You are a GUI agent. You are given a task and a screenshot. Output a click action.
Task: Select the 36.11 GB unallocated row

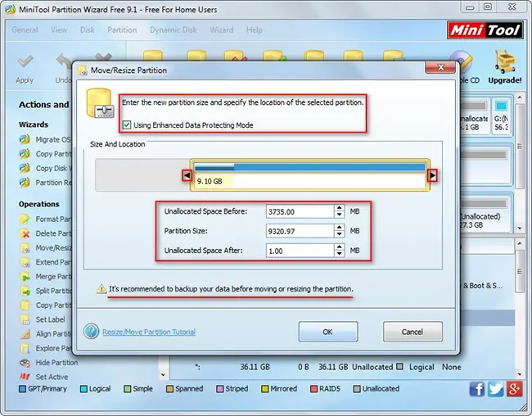(342, 367)
